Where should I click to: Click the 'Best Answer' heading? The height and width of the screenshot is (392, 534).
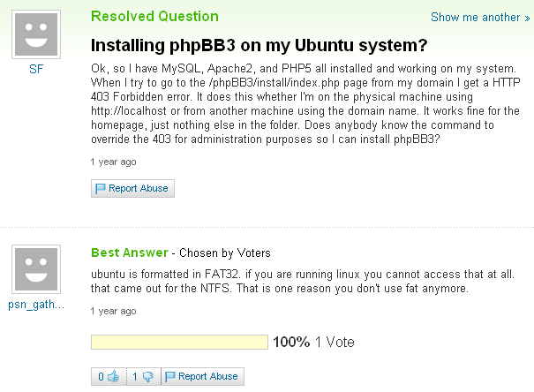[129, 253]
